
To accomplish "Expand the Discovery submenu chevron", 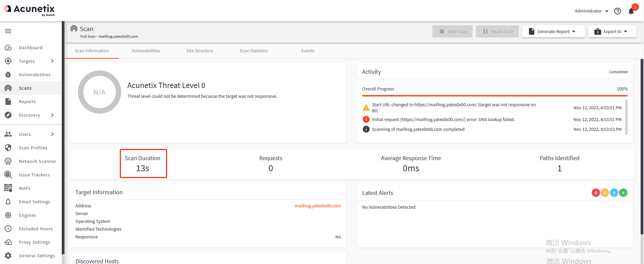I will click(52, 115).
